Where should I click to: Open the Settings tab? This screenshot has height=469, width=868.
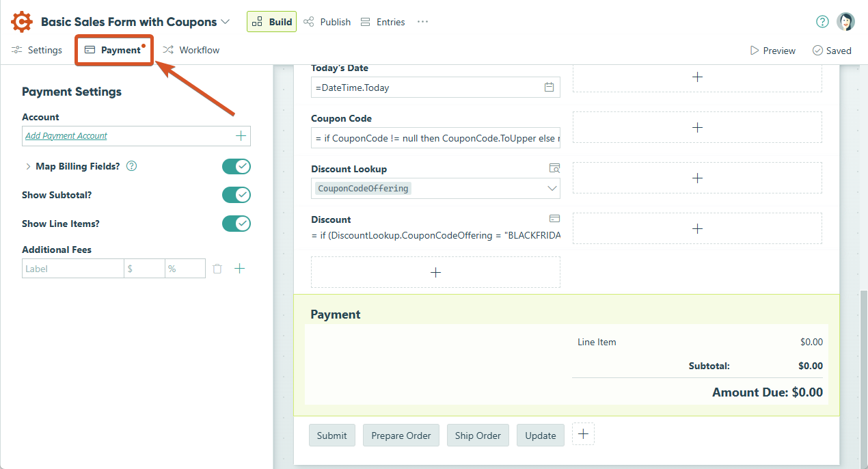pos(37,50)
